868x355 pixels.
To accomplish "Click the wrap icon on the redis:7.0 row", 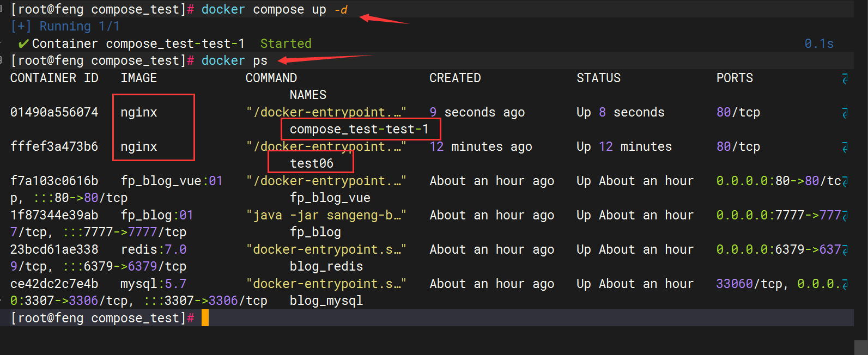I will click(x=845, y=250).
